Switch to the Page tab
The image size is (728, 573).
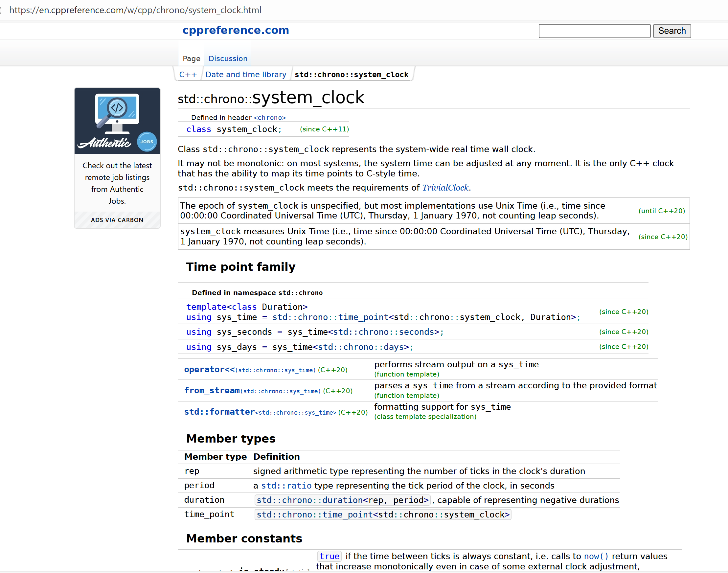tap(191, 58)
